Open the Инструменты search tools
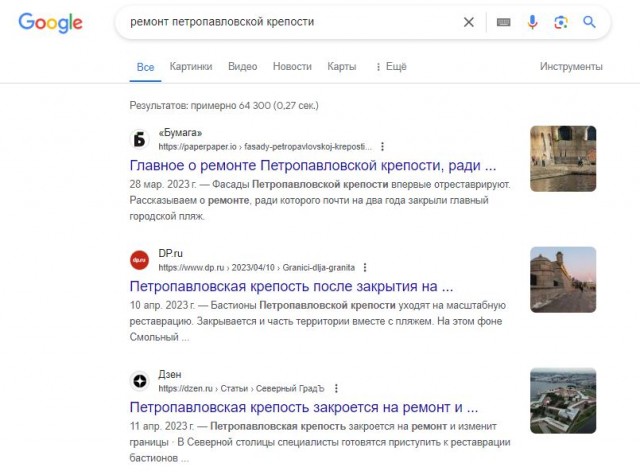 pyautogui.click(x=571, y=67)
